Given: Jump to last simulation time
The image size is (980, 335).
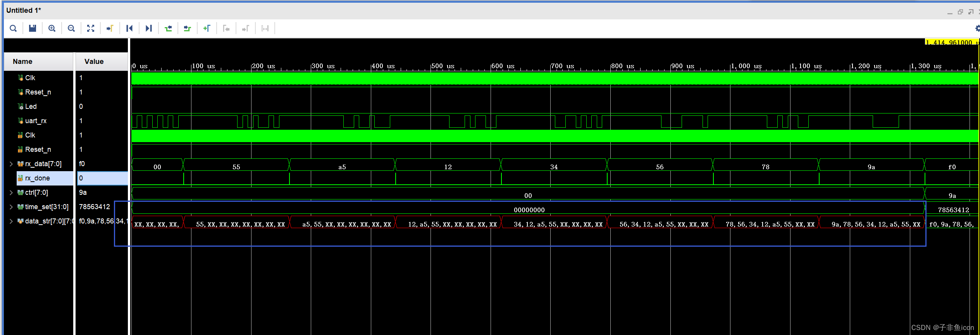Looking at the screenshot, I should coord(149,28).
